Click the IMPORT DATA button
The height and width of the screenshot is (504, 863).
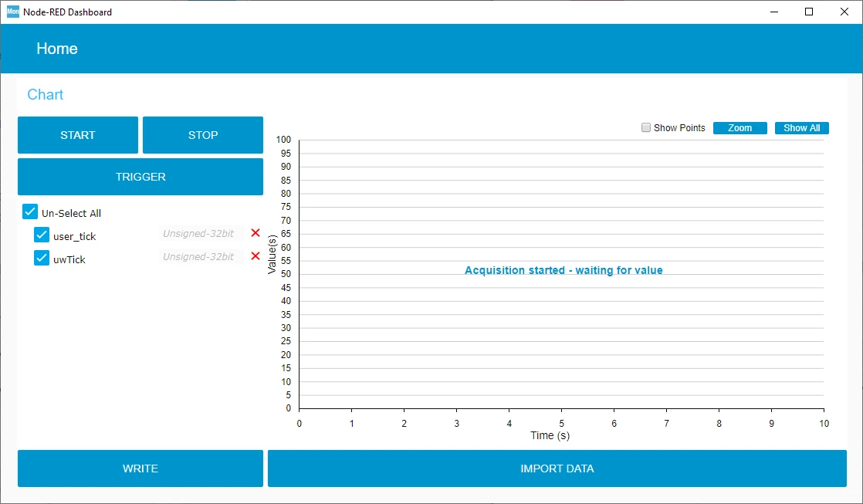point(557,468)
